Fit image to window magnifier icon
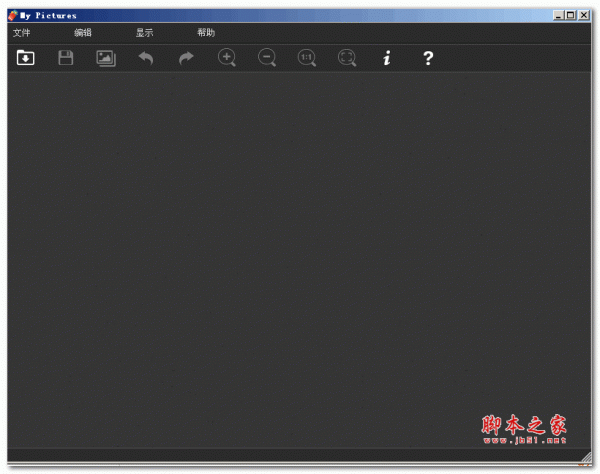 (x=347, y=58)
